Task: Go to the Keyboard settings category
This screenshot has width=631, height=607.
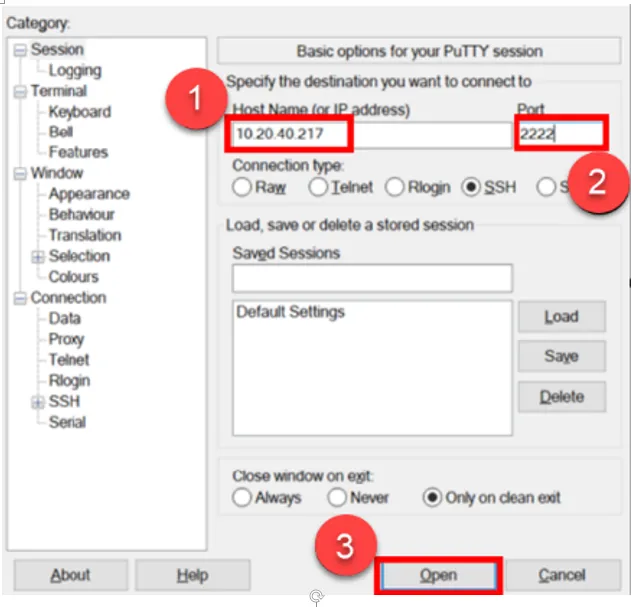Action: click(x=79, y=112)
